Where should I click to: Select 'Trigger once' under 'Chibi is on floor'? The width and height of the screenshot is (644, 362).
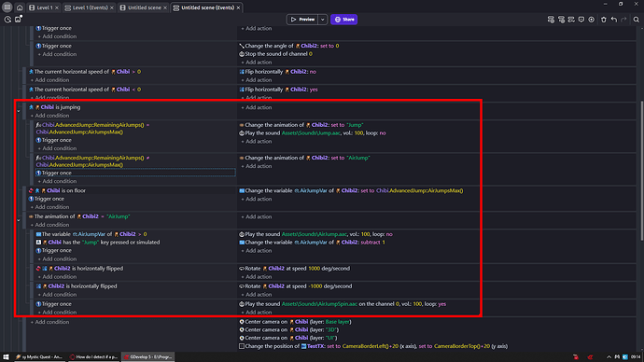pos(47,199)
